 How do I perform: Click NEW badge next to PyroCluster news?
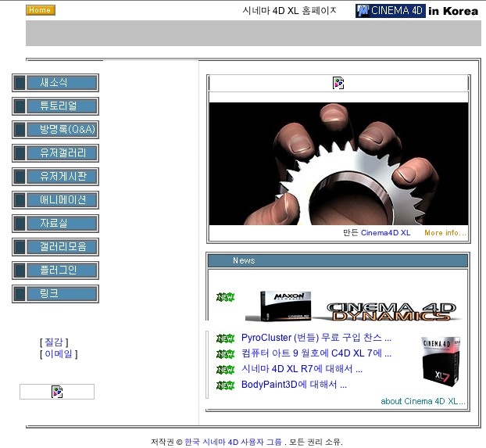(x=225, y=339)
